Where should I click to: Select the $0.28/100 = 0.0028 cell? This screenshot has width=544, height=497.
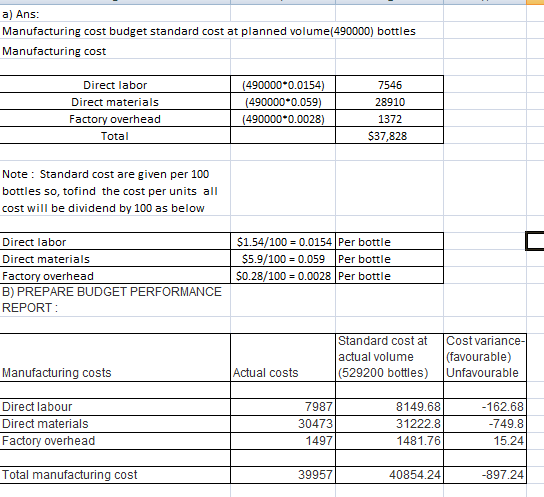tap(283, 275)
